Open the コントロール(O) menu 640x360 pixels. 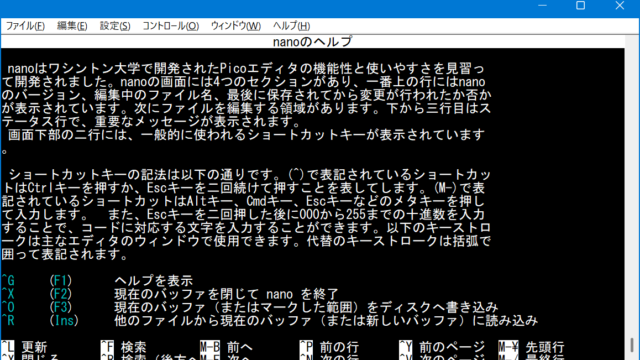[x=171, y=26]
